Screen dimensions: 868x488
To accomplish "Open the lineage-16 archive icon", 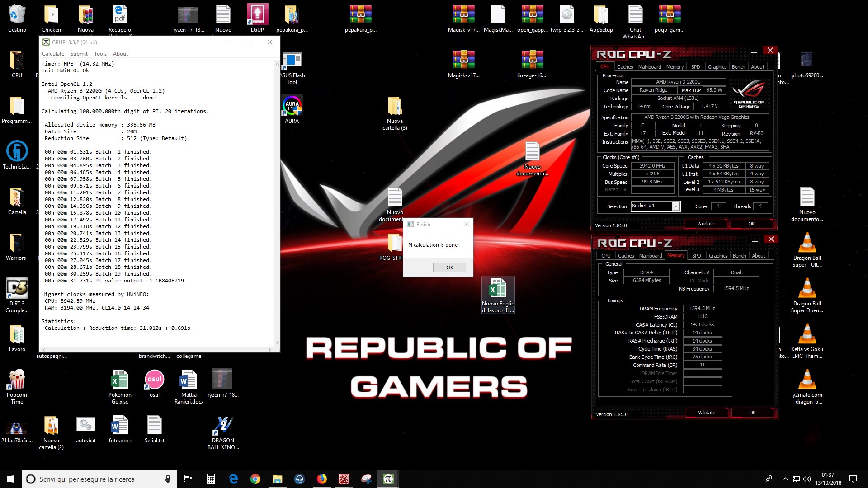I will click(x=532, y=64).
